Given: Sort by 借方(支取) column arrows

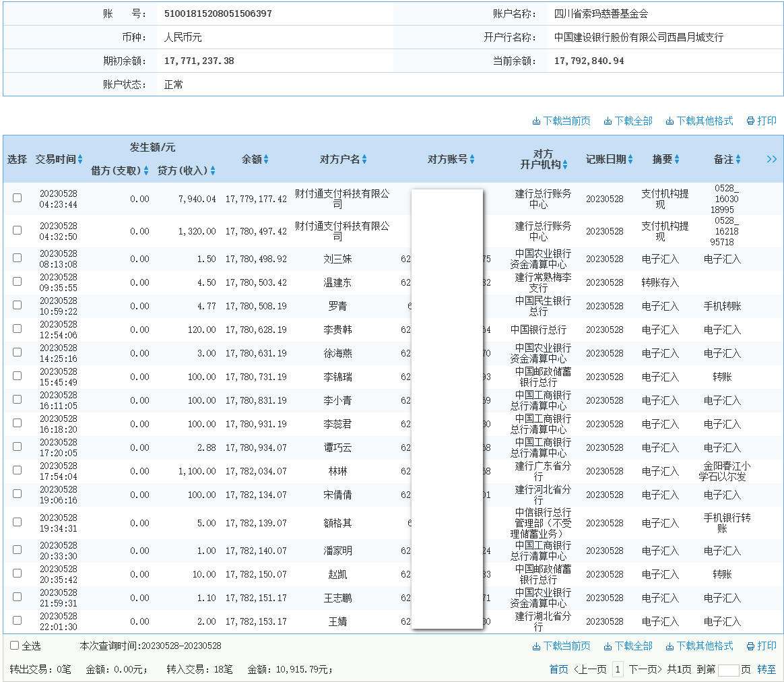Looking at the screenshot, I should tap(146, 170).
